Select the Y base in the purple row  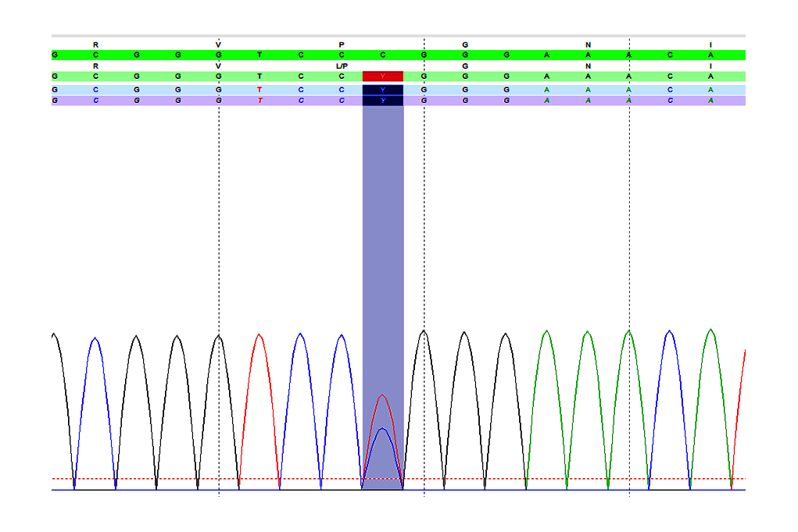coord(382,101)
